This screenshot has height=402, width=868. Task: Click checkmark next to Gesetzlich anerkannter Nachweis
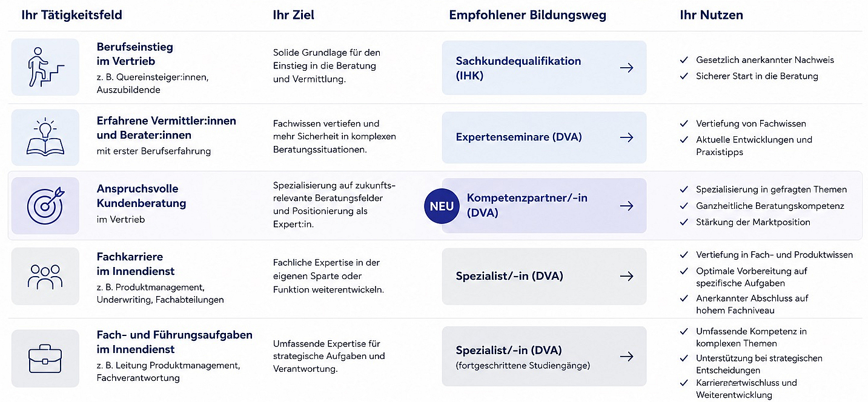click(684, 60)
